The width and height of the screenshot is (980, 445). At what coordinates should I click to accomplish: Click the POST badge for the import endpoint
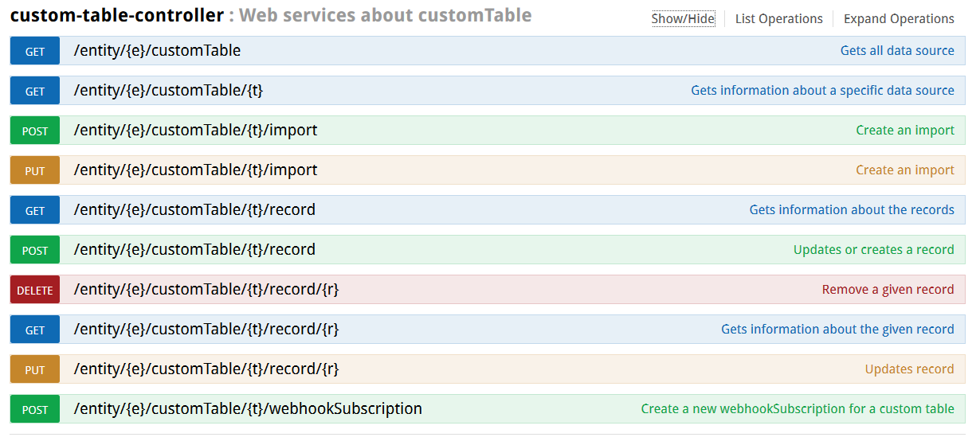point(35,131)
